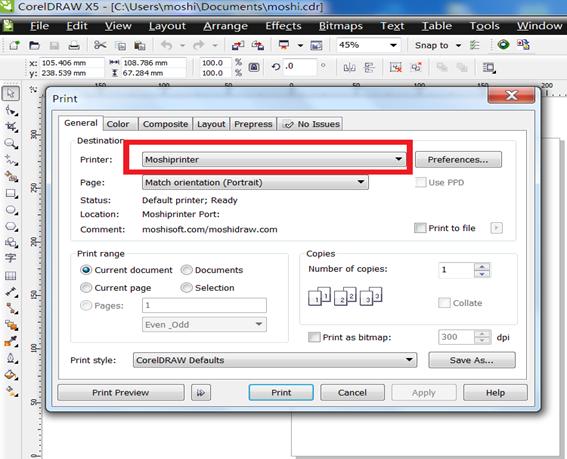
Task: Click the Pages range input field
Action: click(204, 305)
